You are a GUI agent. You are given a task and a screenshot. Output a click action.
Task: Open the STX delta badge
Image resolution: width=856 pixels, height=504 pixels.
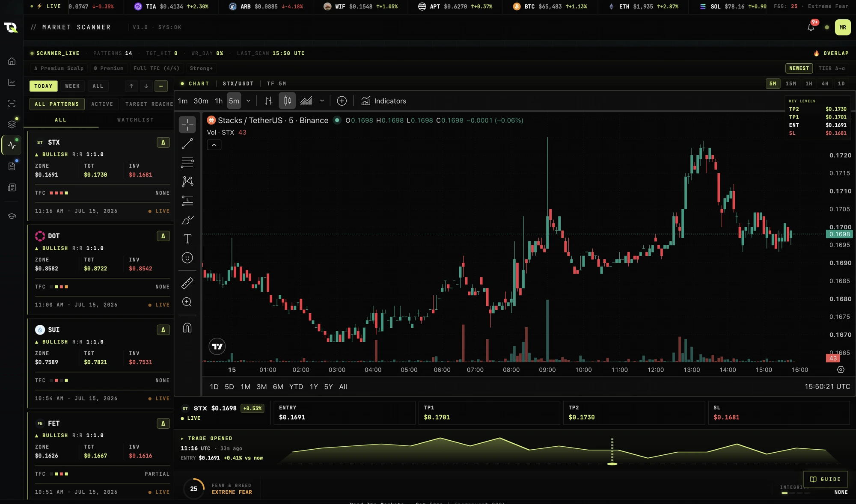[163, 142]
